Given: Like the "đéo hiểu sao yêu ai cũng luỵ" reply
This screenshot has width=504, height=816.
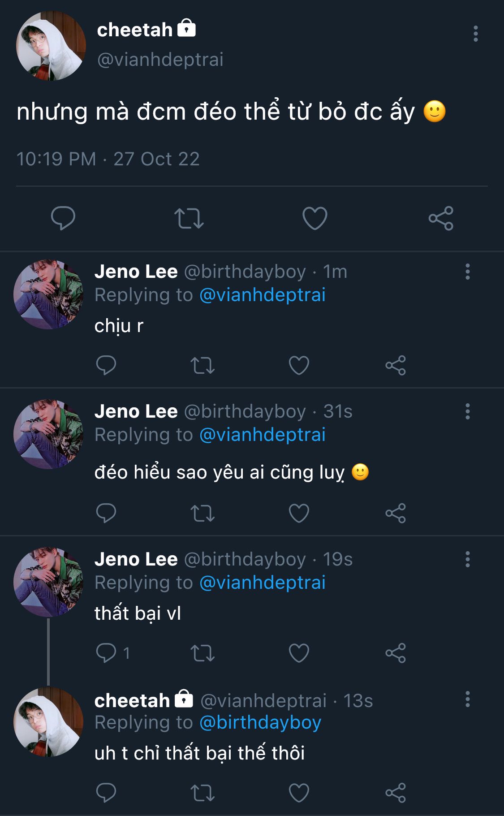Looking at the screenshot, I should [x=299, y=513].
